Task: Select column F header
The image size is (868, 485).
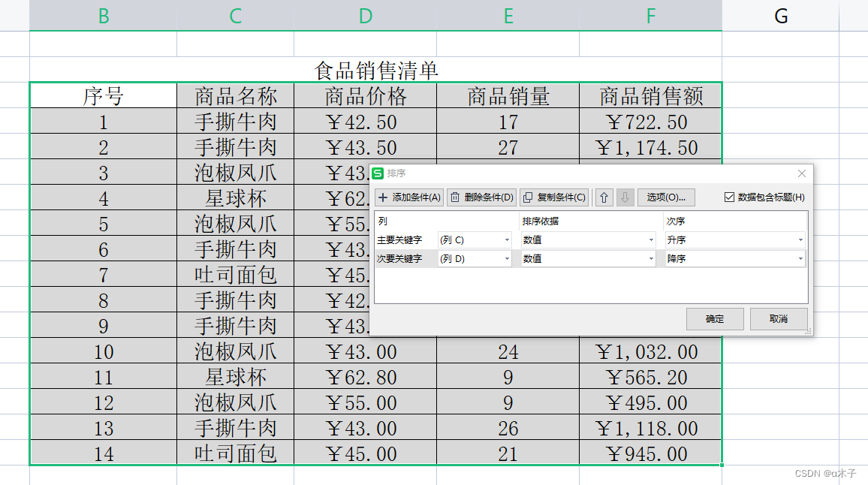Action: click(651, 16)
